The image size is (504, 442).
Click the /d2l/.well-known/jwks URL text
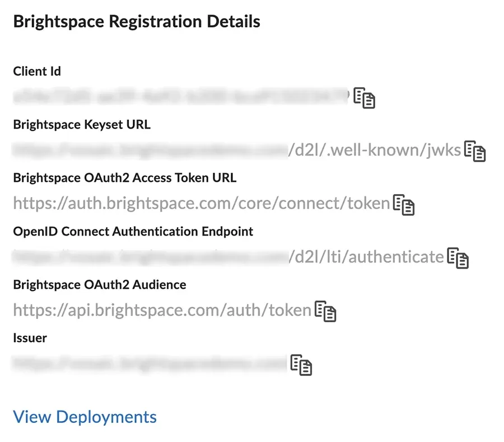pos(375,150)
